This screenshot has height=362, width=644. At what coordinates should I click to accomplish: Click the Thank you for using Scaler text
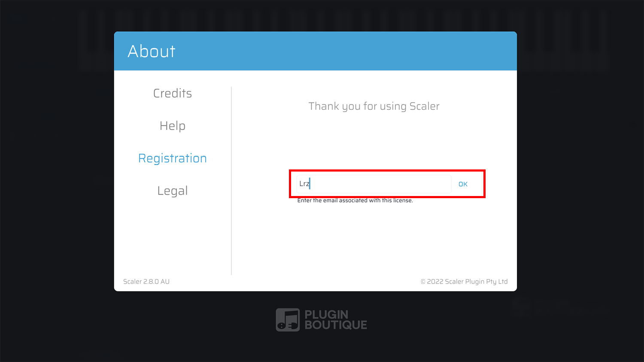(374, 106)
